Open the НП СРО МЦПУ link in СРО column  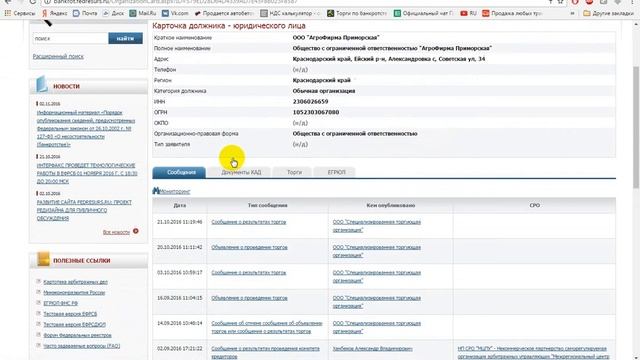click(x=533, y=353)
